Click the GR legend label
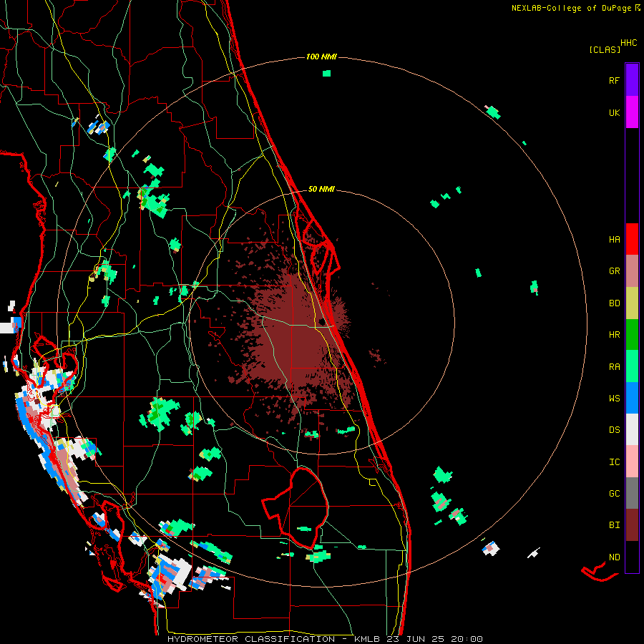This screenshot has height=644, width=644. coord(615,271)
